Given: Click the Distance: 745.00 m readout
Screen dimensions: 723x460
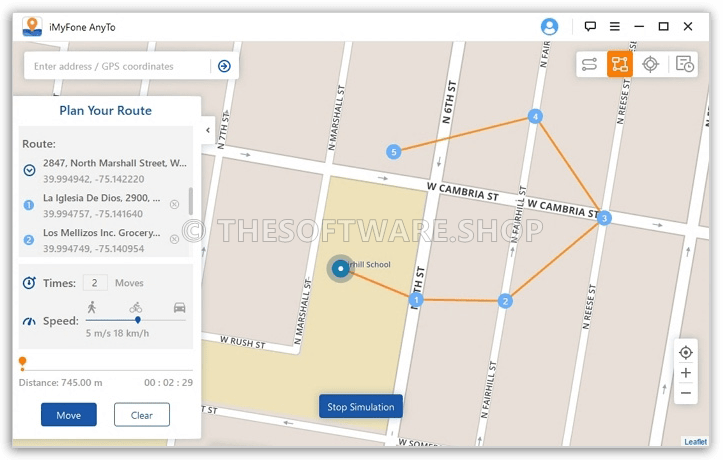Looking at the screenshot, I should [x=60, y=383].
